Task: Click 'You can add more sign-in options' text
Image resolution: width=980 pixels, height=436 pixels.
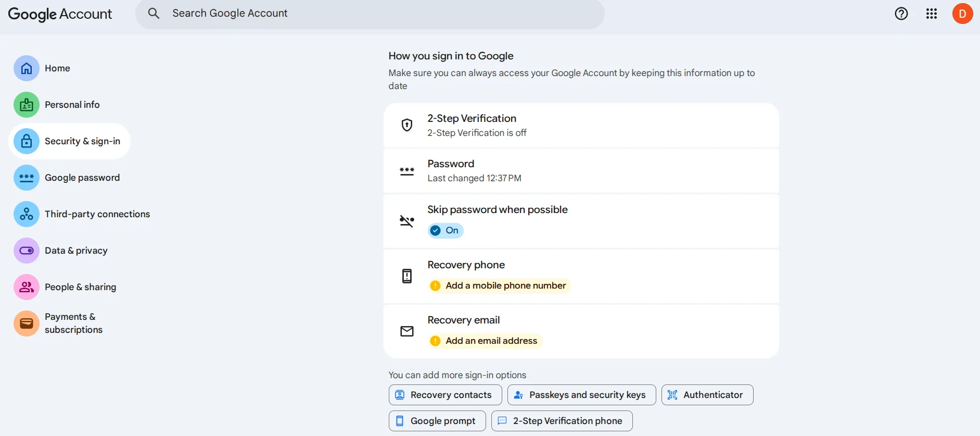Action: (457, 375)
